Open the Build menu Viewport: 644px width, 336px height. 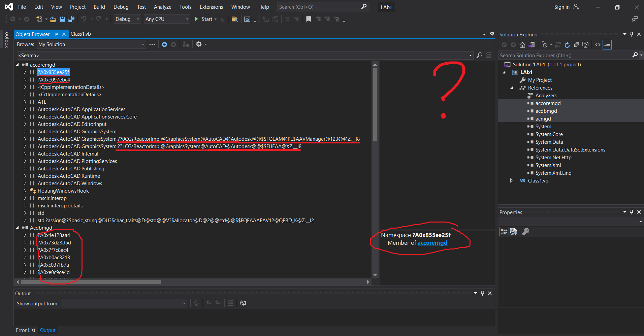(99, 7)
